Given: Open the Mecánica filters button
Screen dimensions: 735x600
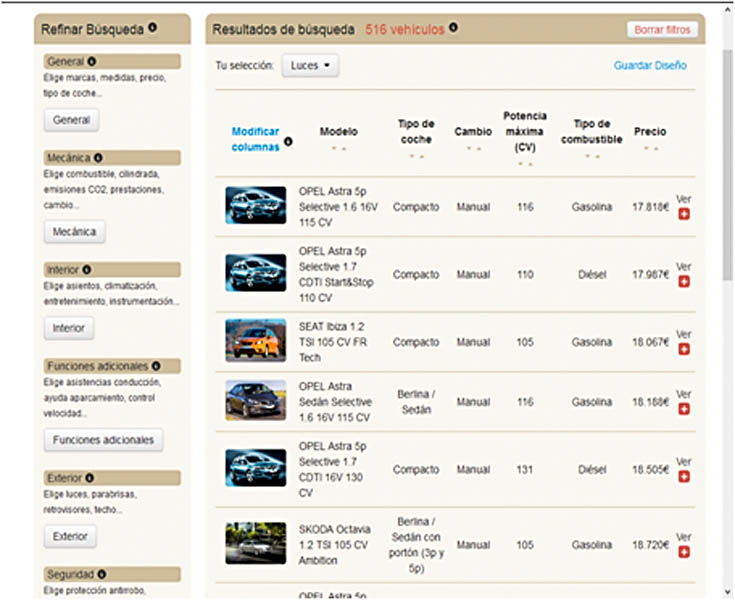Looking at the screenshot, I should pos(74,232).
